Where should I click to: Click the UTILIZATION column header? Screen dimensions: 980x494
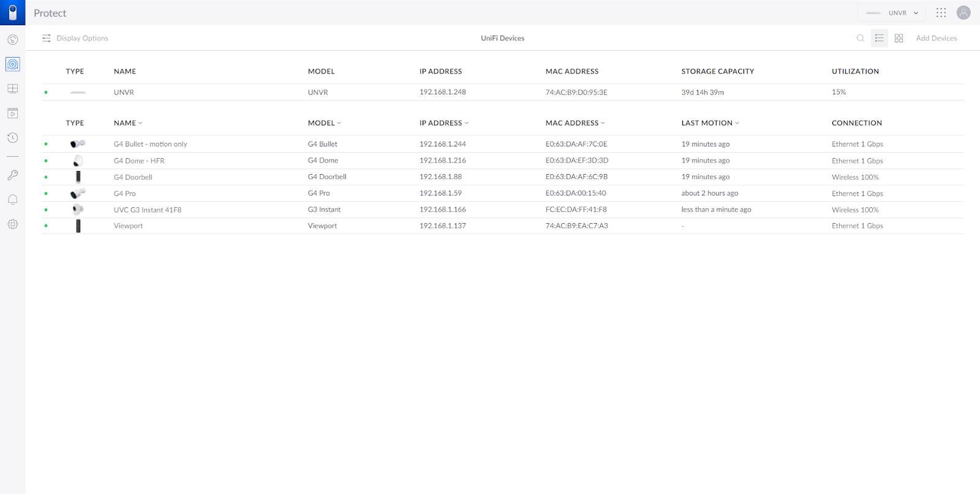(x=855, y=71)
